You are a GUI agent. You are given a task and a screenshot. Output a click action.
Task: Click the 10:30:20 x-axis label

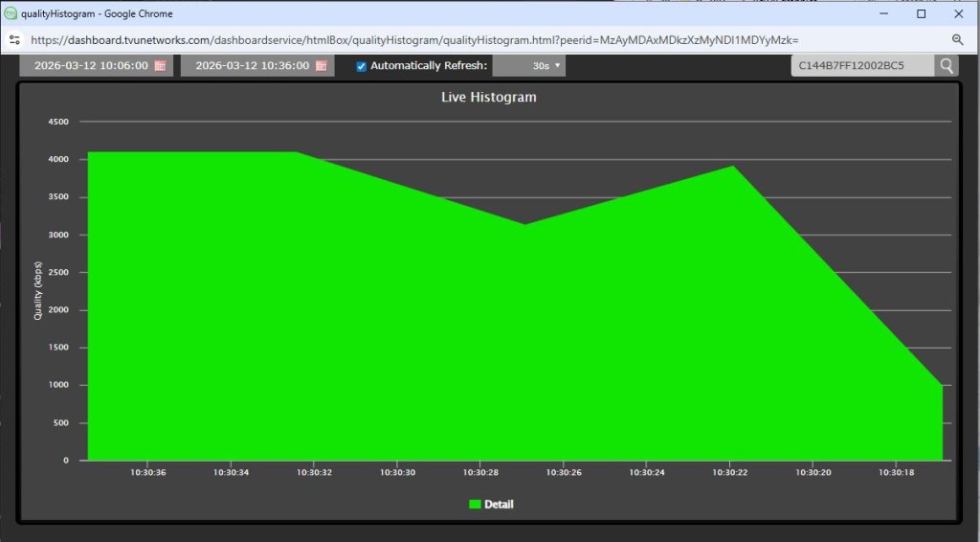click(813, 473)
